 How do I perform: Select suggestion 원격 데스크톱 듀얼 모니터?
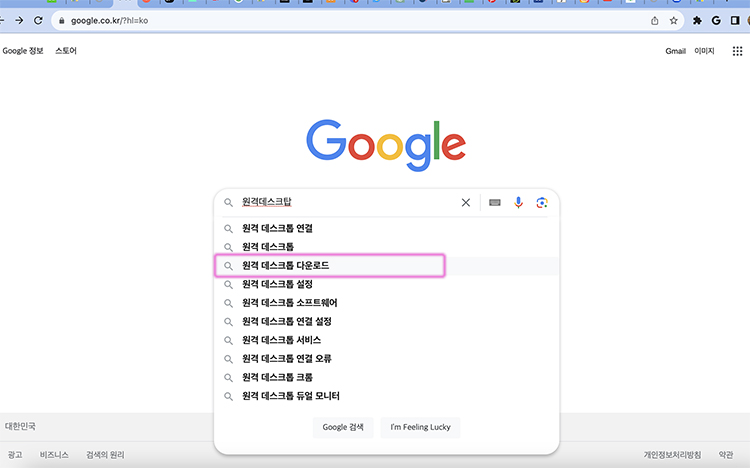point(386,396)
